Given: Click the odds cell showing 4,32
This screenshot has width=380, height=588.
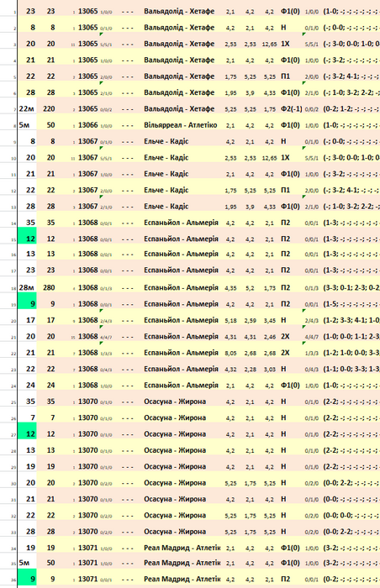Looking at the screenshot, I should pyautogui.click(x=230, y=369).
